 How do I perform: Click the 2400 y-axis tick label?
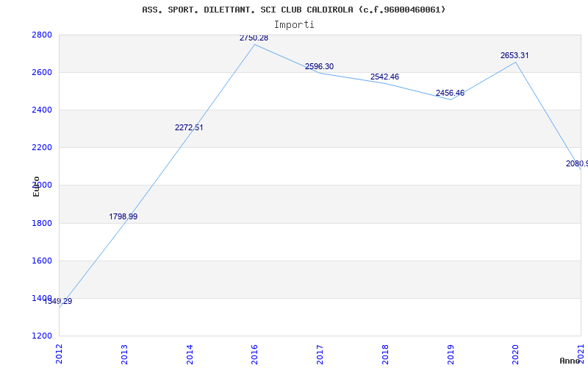40,110
